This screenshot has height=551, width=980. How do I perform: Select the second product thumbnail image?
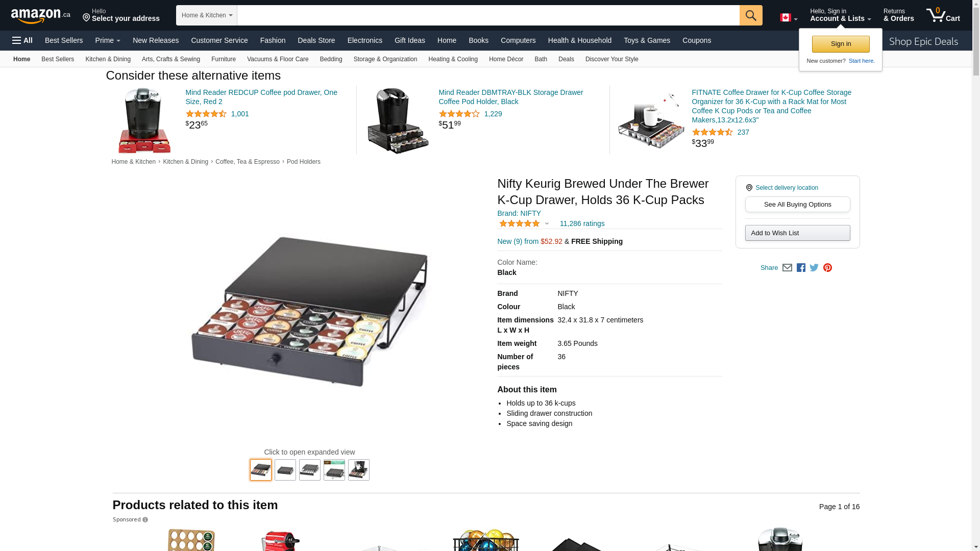tap(285, 470)
